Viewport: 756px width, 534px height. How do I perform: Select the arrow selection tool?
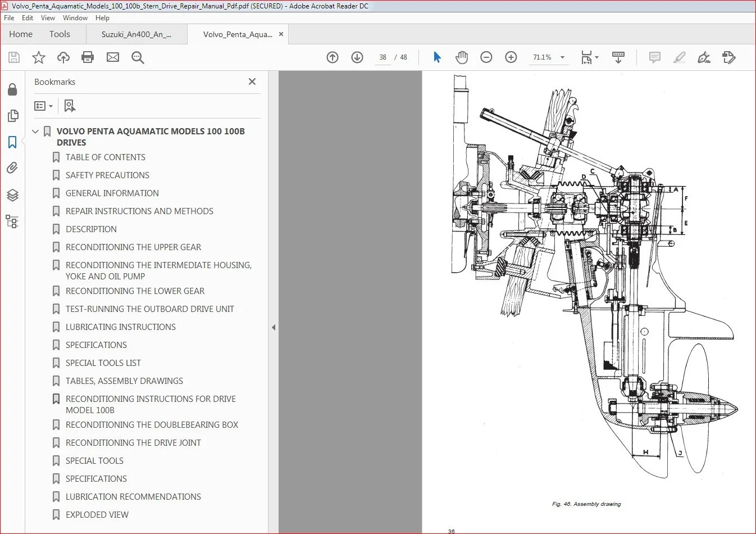pyautogui.click(x=437, y=57)
